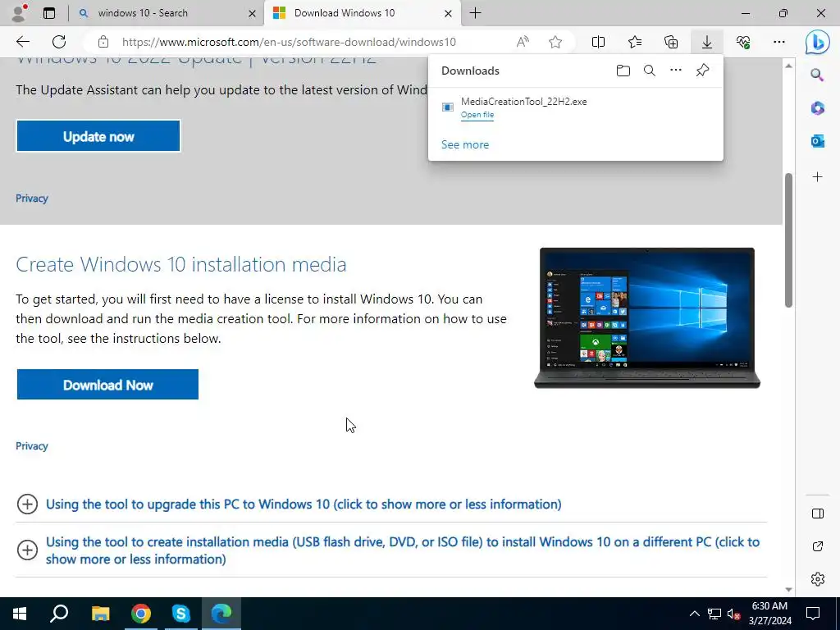Launch Chrome from taskbar
This screenshot has height=630, width=840.
(x=141, y=614)
